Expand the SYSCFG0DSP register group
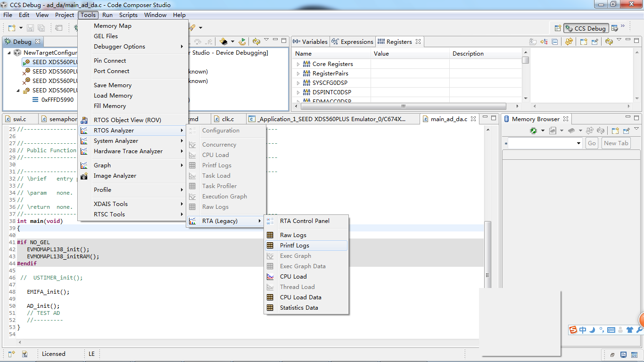This screenshot has height=362, width=644. click(x=298, y=83)
